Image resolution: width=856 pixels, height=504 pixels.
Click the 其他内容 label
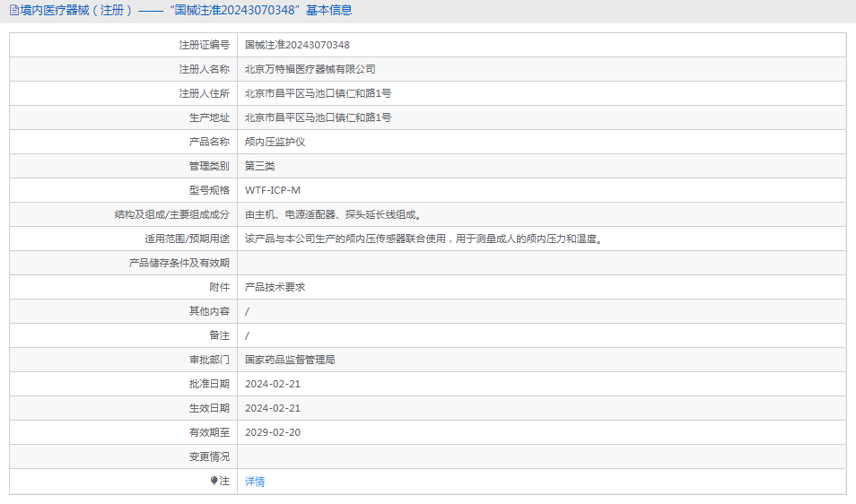(x=209, y=311)
